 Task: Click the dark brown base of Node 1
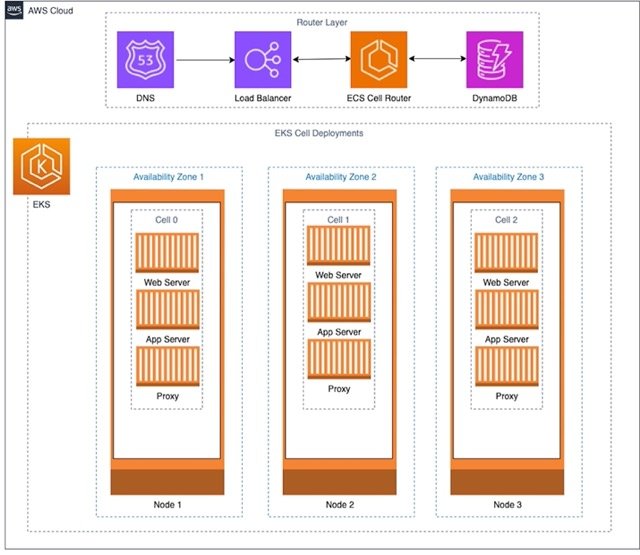tap(167, 482)
